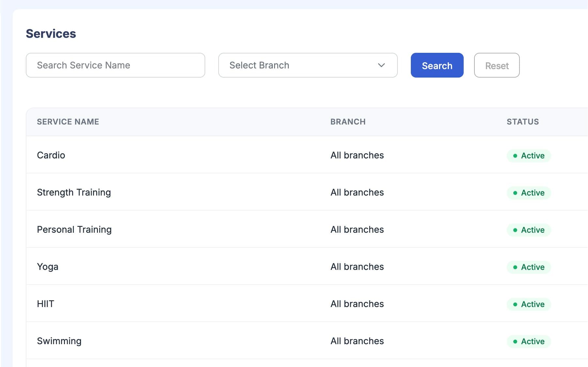Select the Personal Training row

pyautogui.click(x=307, y=229)
